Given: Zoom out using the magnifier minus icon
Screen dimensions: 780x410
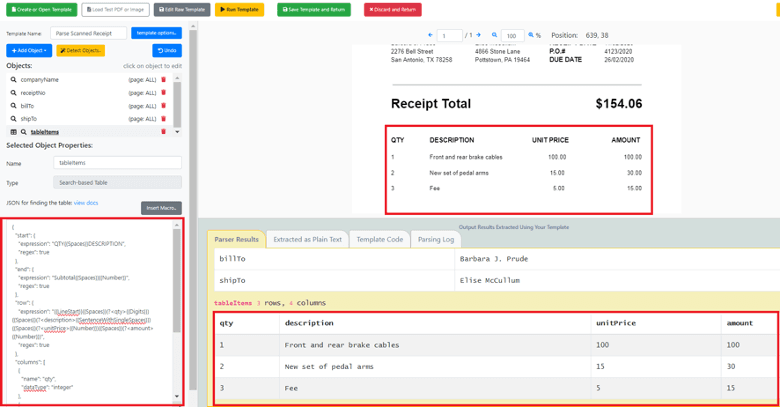Looking at the screenshot, I should (494, 35).
